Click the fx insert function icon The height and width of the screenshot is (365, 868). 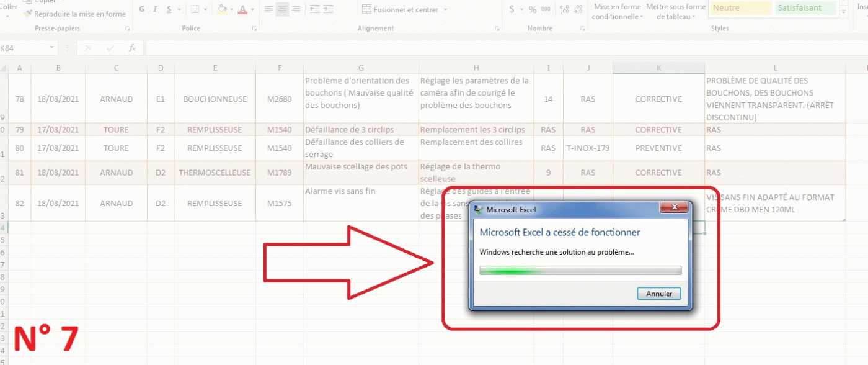(x=132, y=48)
